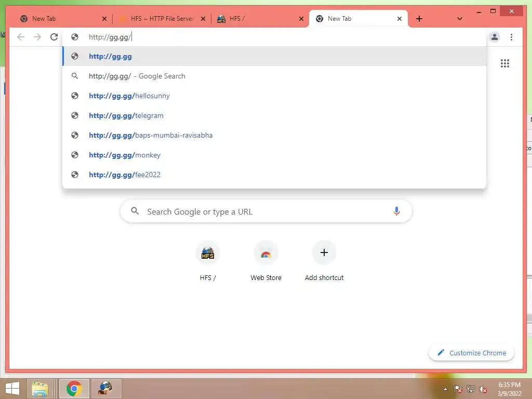Close the active New Tab tab
The image size is (532, 399).
tap(400, 19)
